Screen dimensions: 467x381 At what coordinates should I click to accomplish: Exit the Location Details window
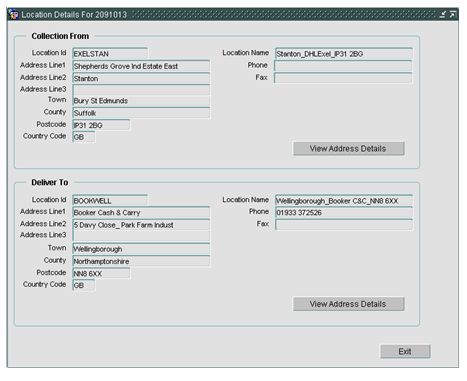405,351
